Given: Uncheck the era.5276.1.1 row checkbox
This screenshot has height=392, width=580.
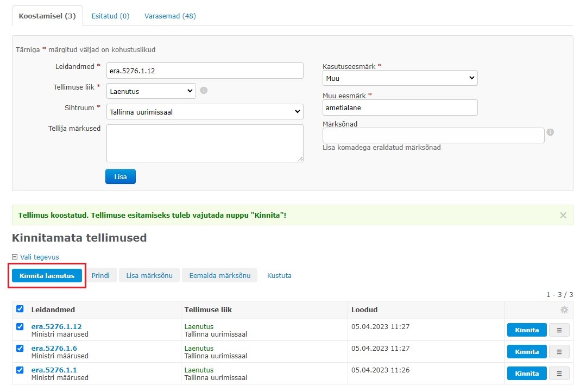Looking at the screenshot, I should click(x=20, y=370).
